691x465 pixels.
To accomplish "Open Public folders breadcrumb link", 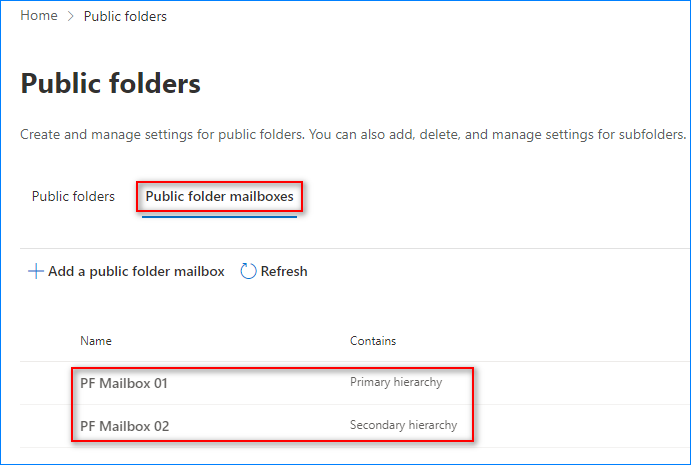I will click(125, 16).
